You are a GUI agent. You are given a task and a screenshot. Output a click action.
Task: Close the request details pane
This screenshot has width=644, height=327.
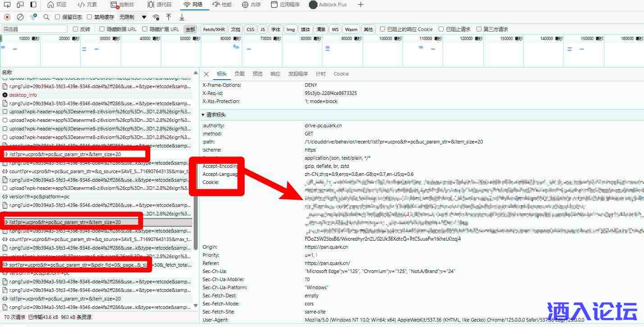click(206, 74)
